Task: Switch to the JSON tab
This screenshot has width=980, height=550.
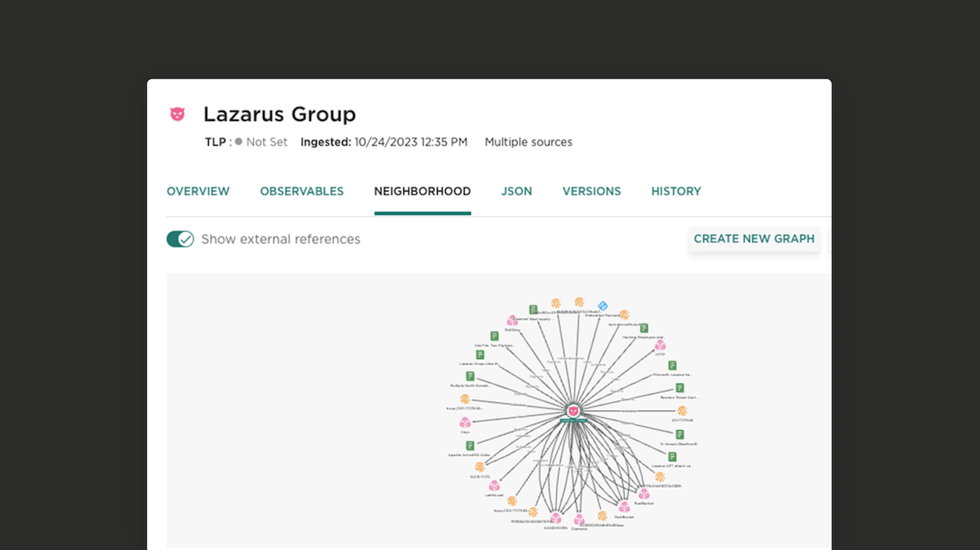Action: [x=516, y=191]
